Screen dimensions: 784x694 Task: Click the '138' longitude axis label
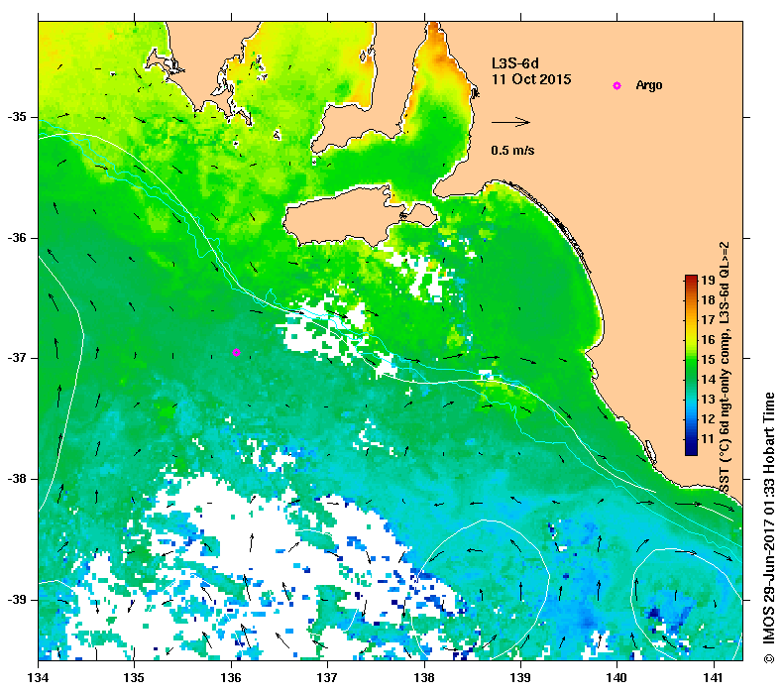pos(424,678)
